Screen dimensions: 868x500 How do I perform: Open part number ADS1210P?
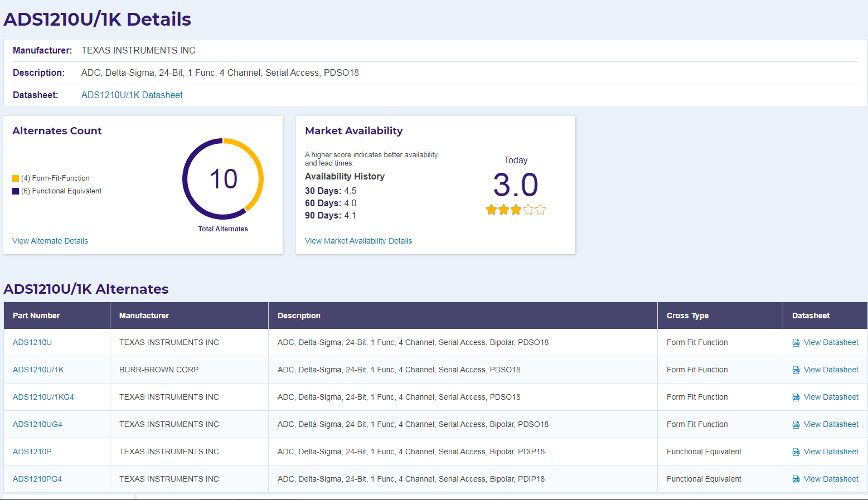coord(32,452)
